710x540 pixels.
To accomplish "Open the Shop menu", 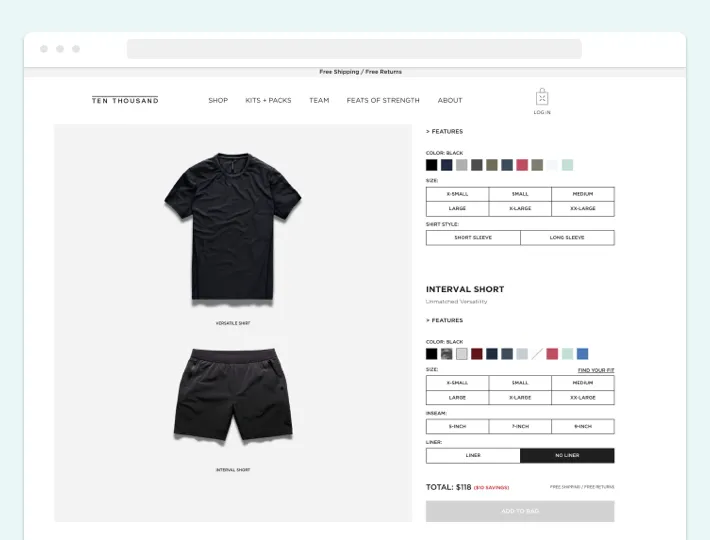I will pos(218,100).
